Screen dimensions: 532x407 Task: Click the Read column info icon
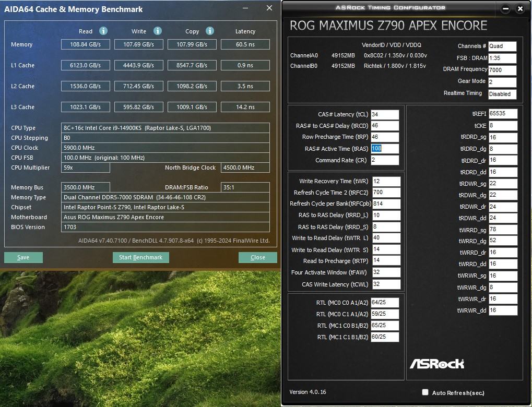[103, 31]
